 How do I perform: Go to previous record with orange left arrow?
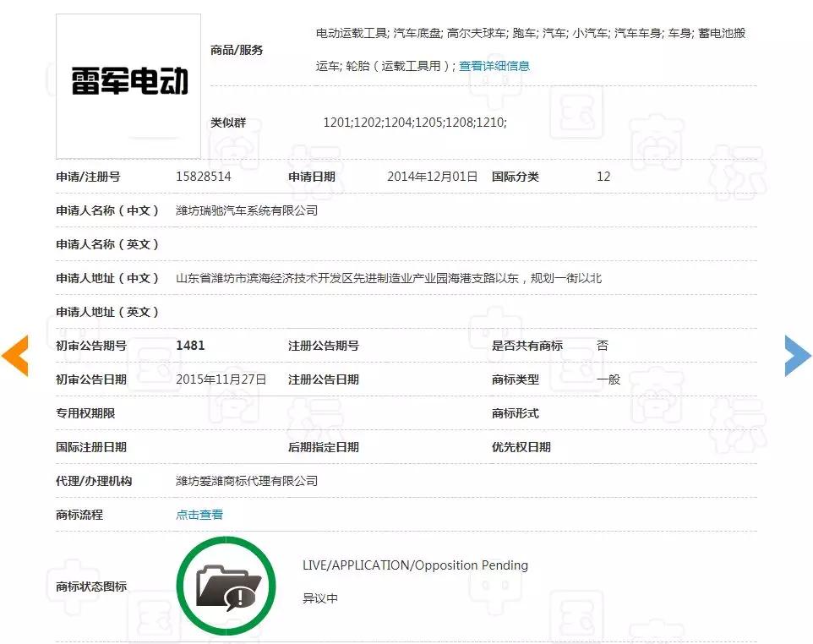point(15,355)
